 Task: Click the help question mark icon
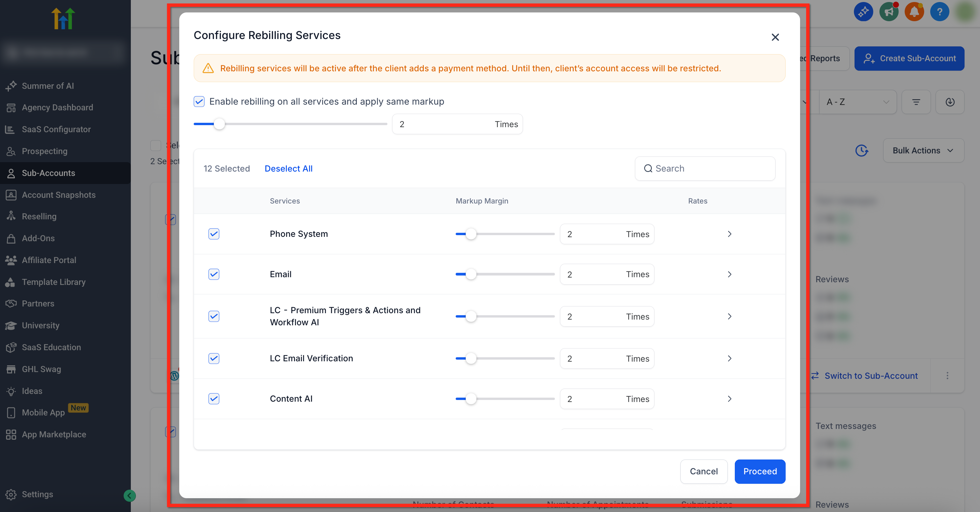tap(939, 12)
